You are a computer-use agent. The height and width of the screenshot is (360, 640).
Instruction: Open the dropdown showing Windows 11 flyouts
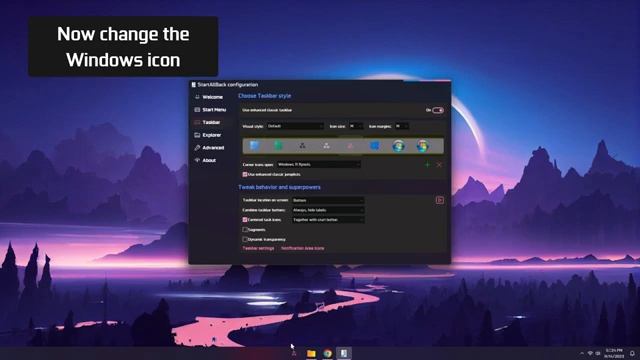(x=318, y=164)
